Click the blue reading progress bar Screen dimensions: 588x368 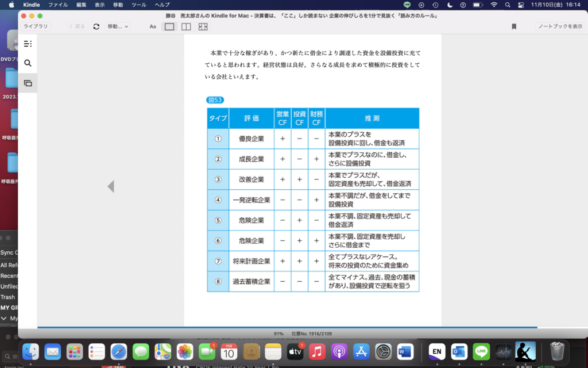(x=287, y=327)
